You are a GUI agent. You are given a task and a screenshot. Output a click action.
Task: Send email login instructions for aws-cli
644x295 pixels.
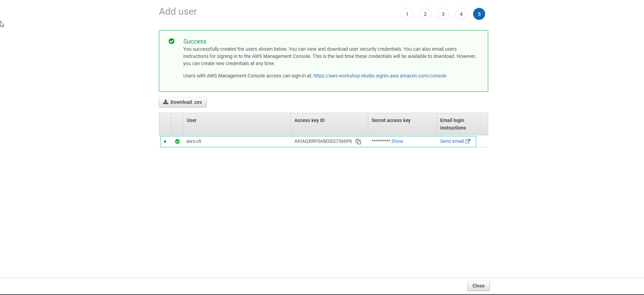coord(455,141)
